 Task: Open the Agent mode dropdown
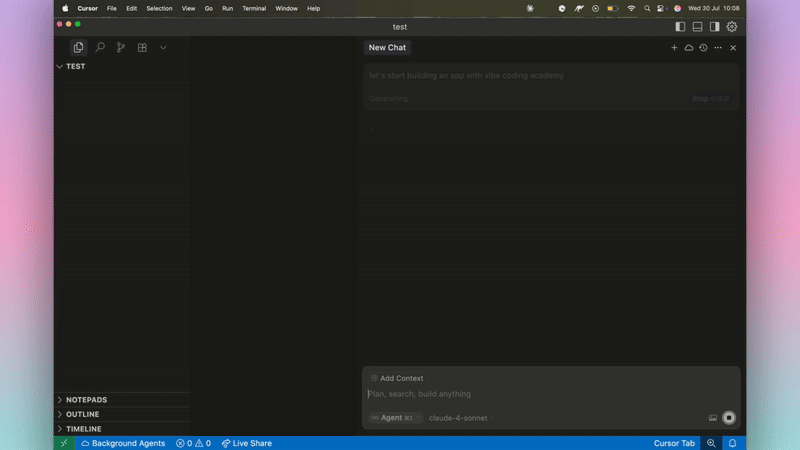click(x=395, y=418)
